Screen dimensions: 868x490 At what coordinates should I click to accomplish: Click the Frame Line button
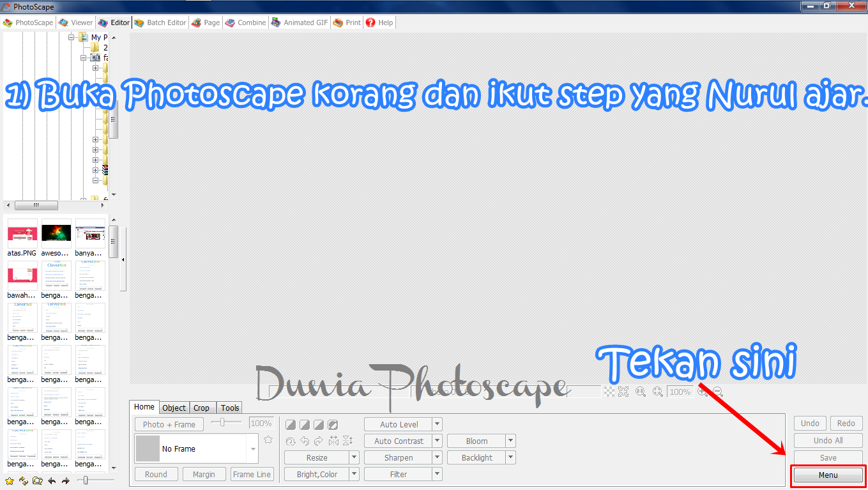pyautogui.click(x=252, y=474)
